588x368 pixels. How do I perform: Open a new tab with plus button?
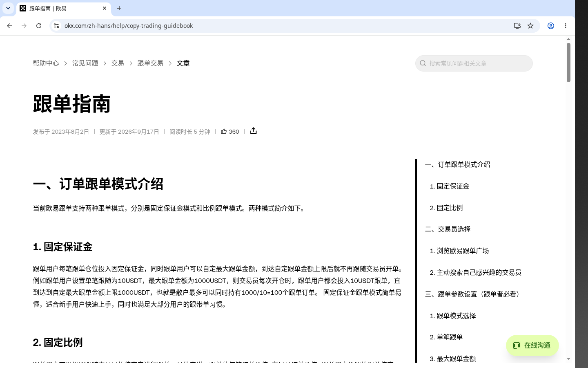pyautogui.click(x=119, y=8)
